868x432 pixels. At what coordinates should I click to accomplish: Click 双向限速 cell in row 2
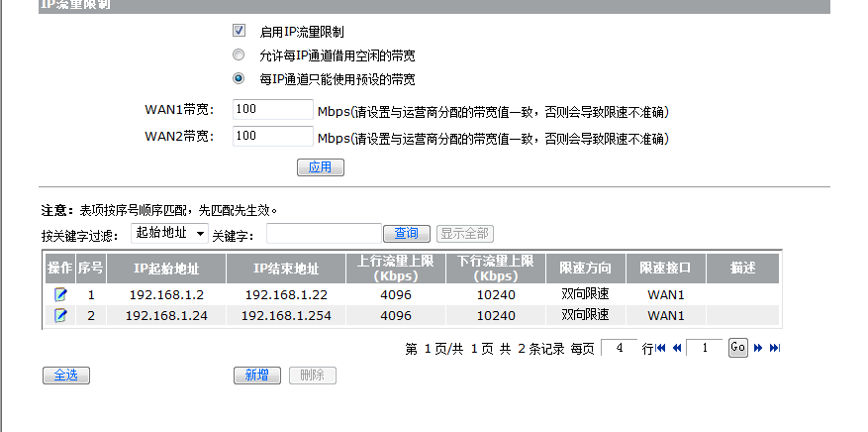point(586,315)
